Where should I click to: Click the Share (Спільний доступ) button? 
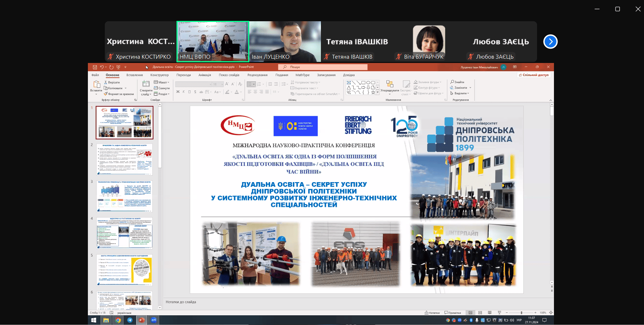533,75
